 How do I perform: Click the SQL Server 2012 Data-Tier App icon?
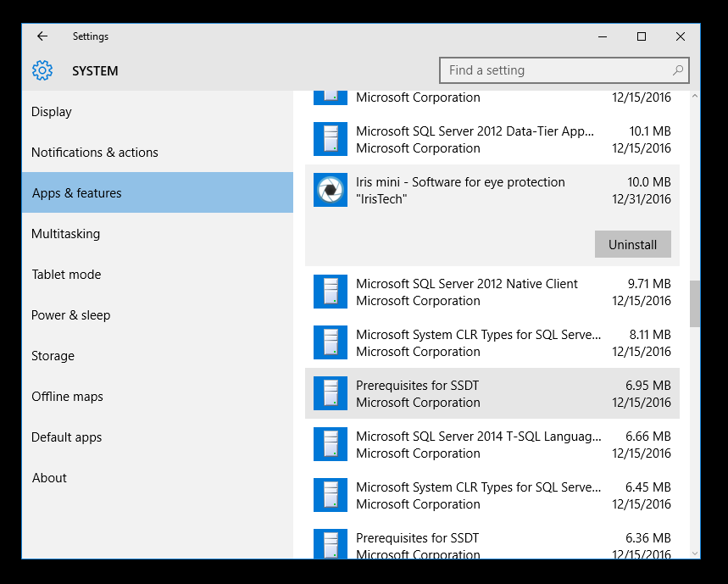(331, 139)
